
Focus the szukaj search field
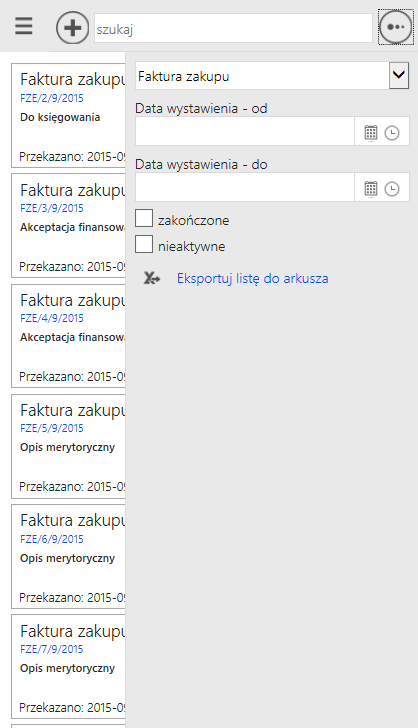pos(233,28)
